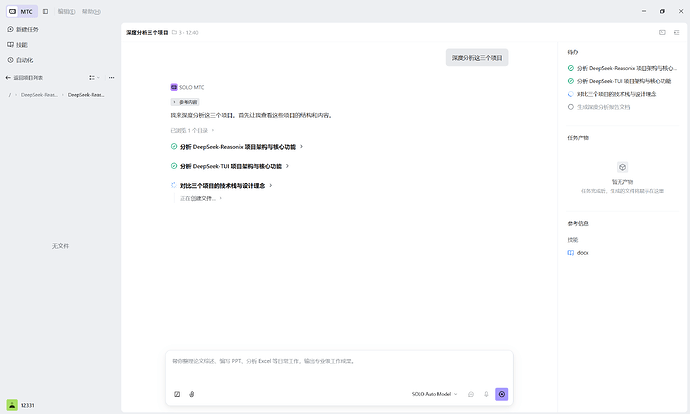Open the docx skill reference
The width and height of the screenshot is (690, 414).
[x=578, y=253]
